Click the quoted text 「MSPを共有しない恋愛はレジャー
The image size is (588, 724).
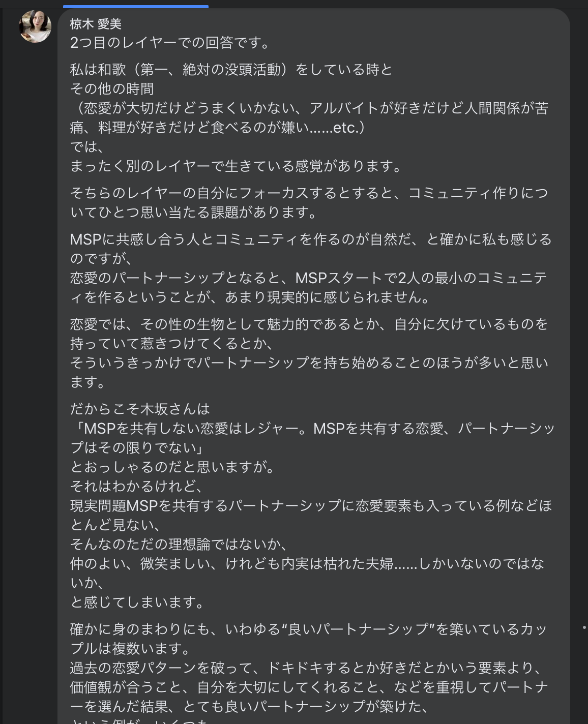point(312,438)
